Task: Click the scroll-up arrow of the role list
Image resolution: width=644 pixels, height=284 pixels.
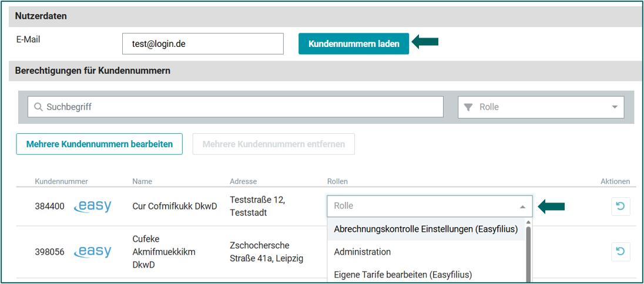Action: point(528,222)
